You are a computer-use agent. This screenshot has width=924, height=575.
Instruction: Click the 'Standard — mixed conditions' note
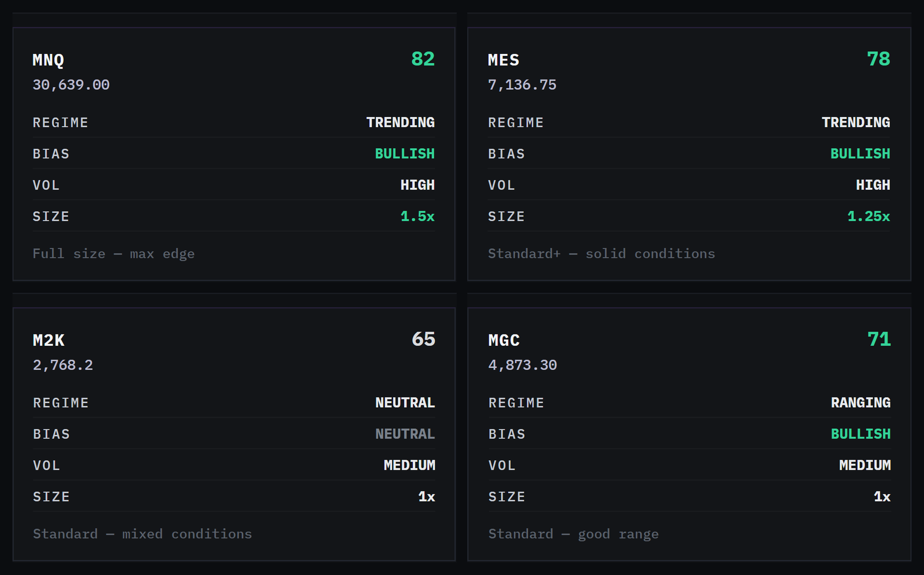click(x=142, y=534)
